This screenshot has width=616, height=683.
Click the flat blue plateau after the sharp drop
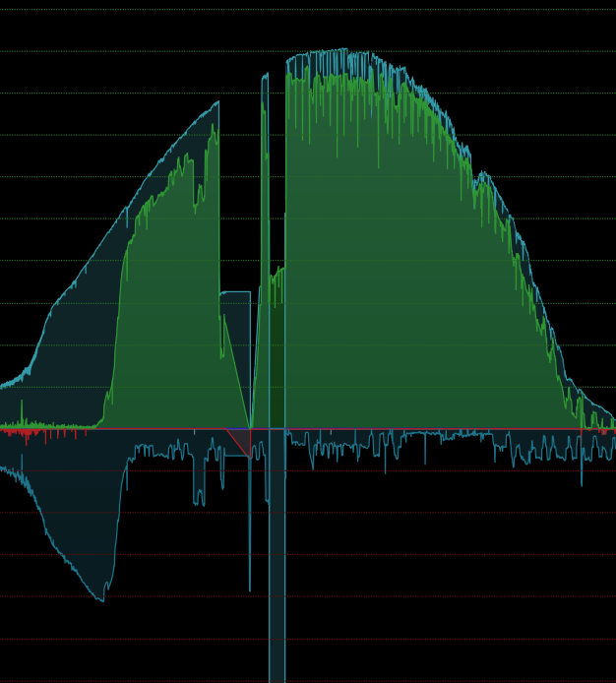click(x=235, y=292)
